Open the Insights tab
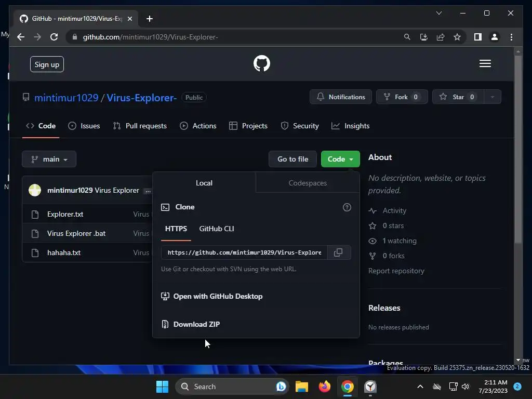Image resolution: width=532 pixels, height=399 pixels. point(351,126)
